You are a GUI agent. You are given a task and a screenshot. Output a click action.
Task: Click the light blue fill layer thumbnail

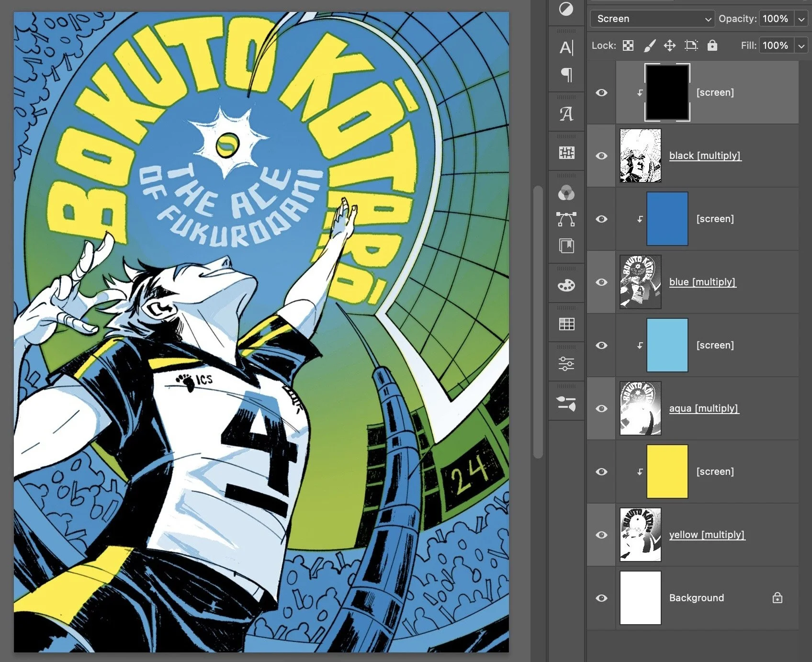coord(667,345)
